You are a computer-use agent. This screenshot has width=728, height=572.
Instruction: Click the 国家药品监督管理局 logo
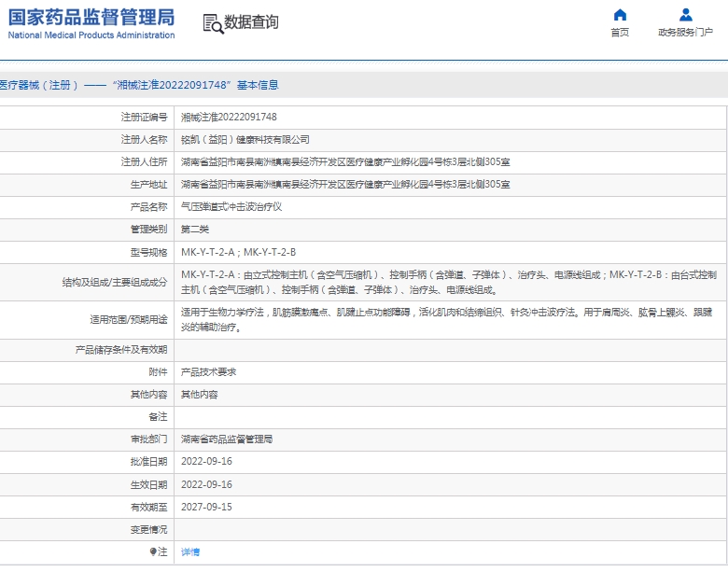[x=91, y=23]
